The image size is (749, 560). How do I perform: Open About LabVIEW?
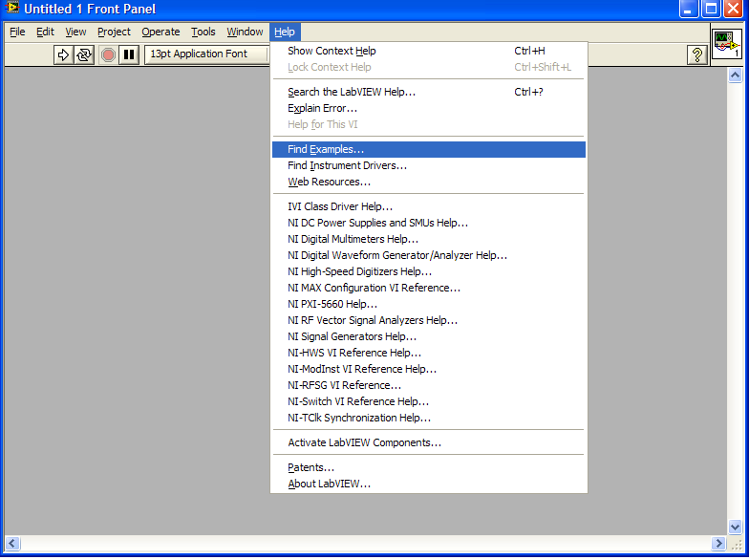pos(428,484)
